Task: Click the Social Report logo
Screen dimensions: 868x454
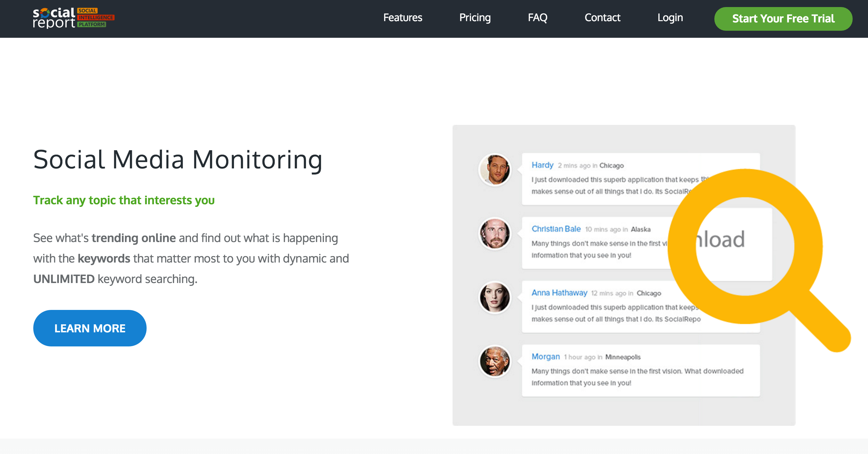Action: (x=74, y=18)
